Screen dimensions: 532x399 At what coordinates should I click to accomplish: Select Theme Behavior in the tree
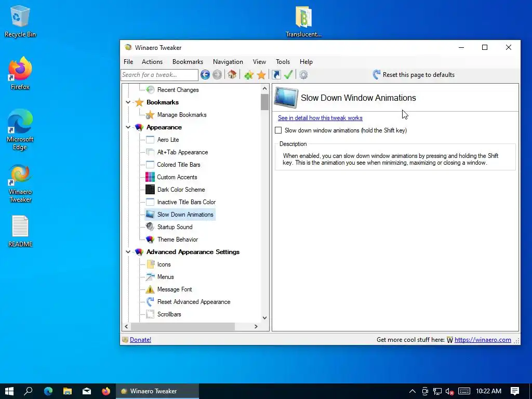click(x=178, y=240)
